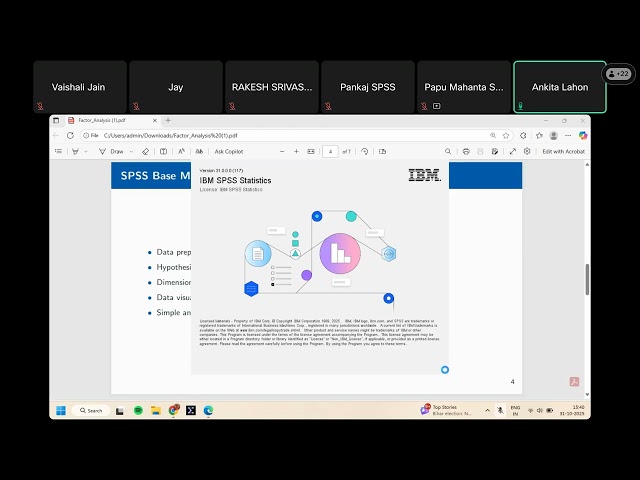Click the Top Stories news widget

click(x=446, y=410)
